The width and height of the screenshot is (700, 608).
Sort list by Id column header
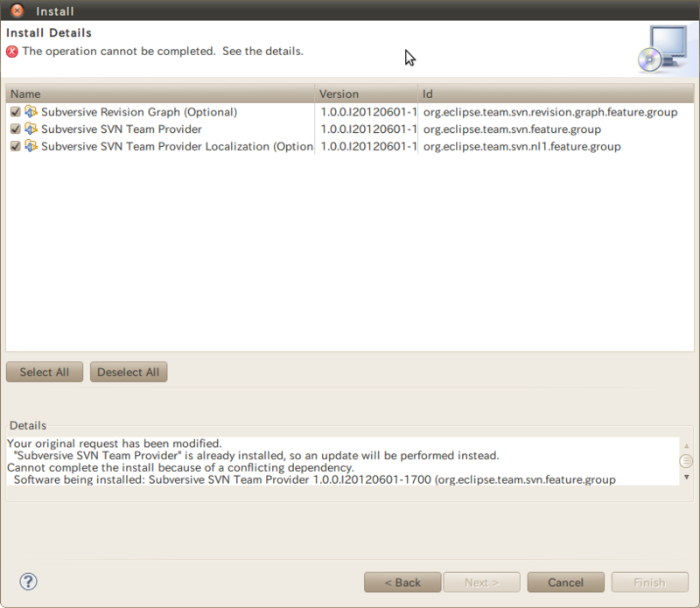click(556, 94)
